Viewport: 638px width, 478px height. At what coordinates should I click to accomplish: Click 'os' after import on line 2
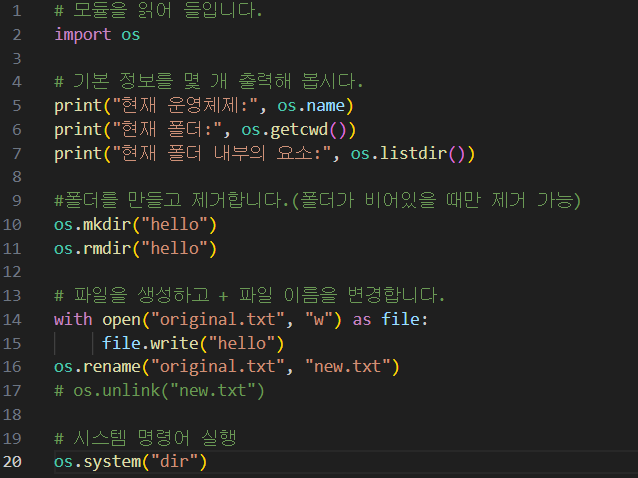[131, 35]
